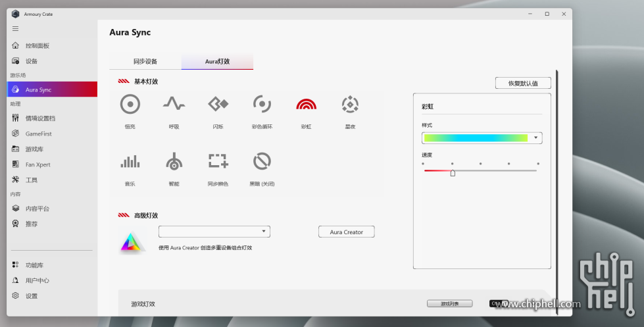The height and width of the screenshot is (327, 644).
Task: Click the 游戏灯效 section label
Action: tap(143, 304)
